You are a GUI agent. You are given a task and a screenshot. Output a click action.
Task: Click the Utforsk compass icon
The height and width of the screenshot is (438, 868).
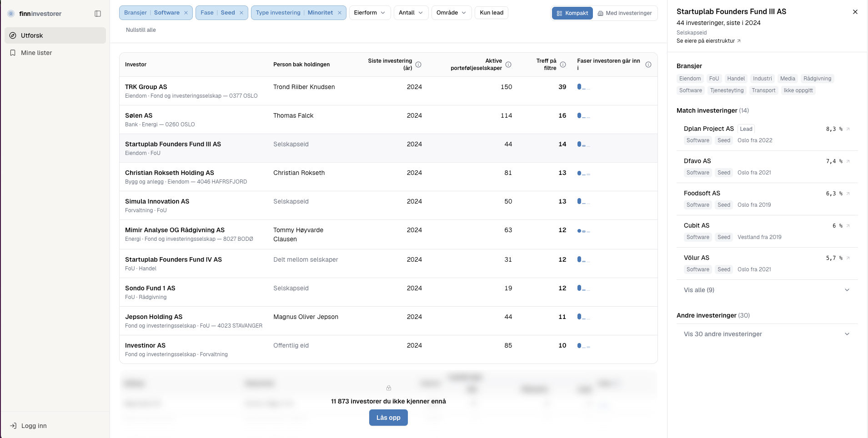point(13,35)
